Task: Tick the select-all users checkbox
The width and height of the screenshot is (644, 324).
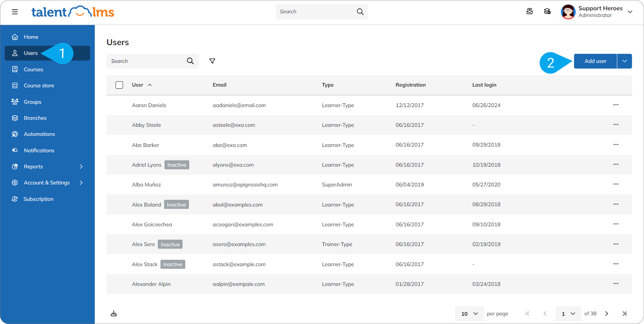Action: (119, 85)
